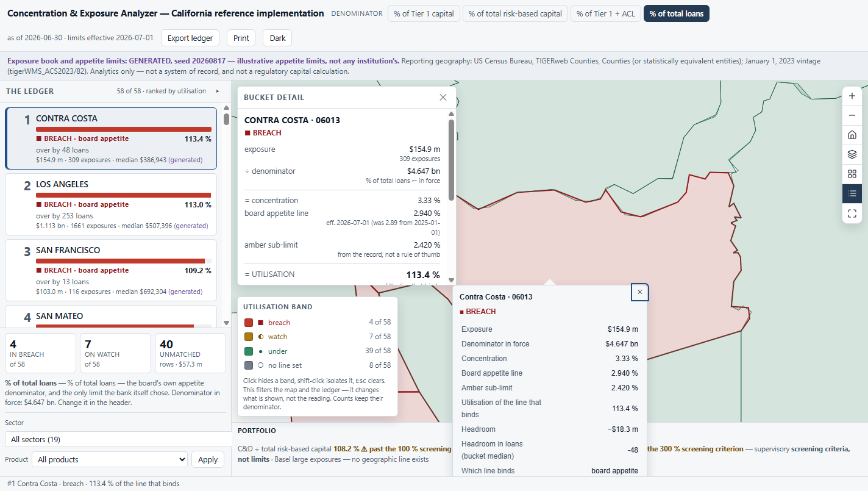Viewport: 868px width, 491px height.
Task: Click the '(generated)' note on Los Angeles card
Action: pos(191,226)
